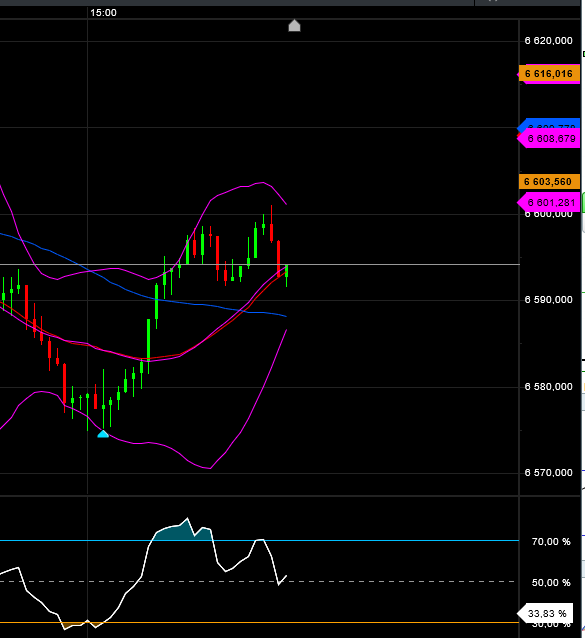This screenshot has width=585, height=638.
Task: Click the 6 570,000 price axis value
Action: click(548, 473)
